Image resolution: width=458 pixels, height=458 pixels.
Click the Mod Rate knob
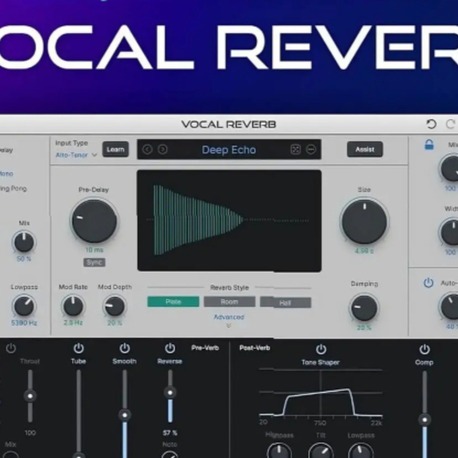coord(73,306)
